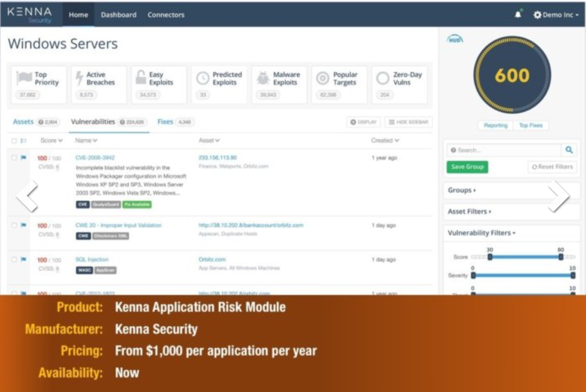586x392 pixels.
Task: Open the Demo Inc account dropdown
Action: (x=556, y=15)
